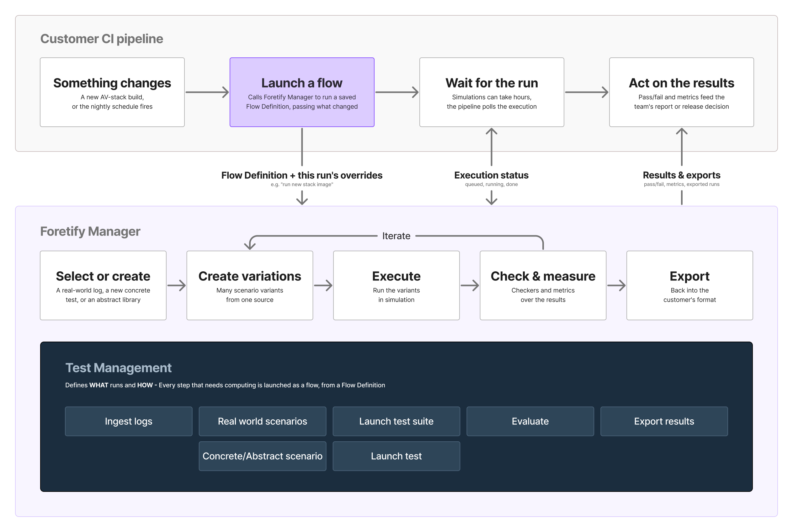
Task: Click the 'Ingest logs' button
Action: pyautogui.click(x=129, y=421)
